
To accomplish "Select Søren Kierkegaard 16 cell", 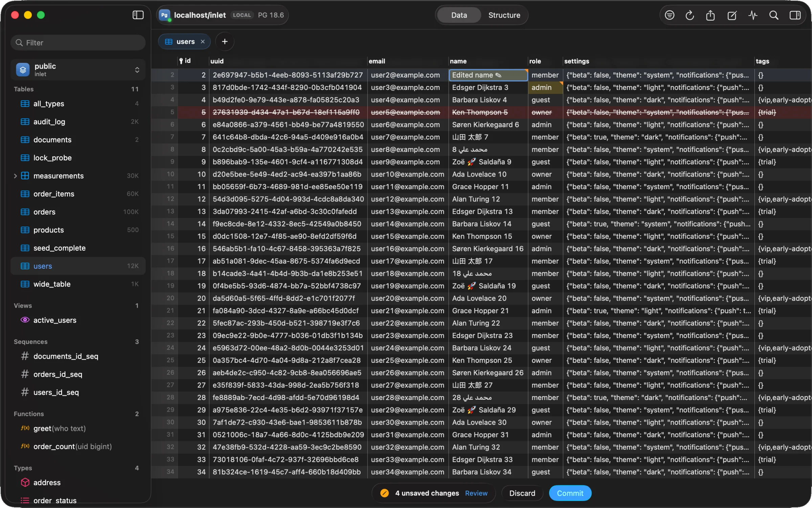I will tap(488, 249).
